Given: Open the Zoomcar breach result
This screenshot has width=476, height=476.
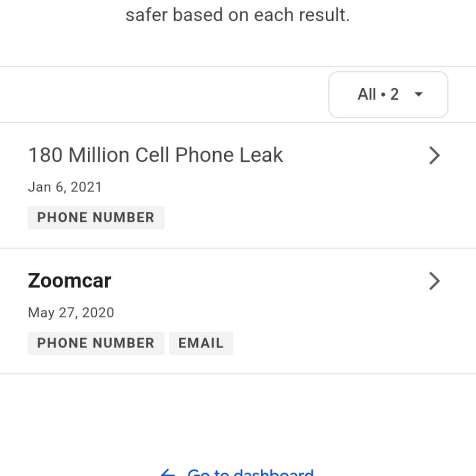Looking at the screenshot, I should tap(70, 281).
